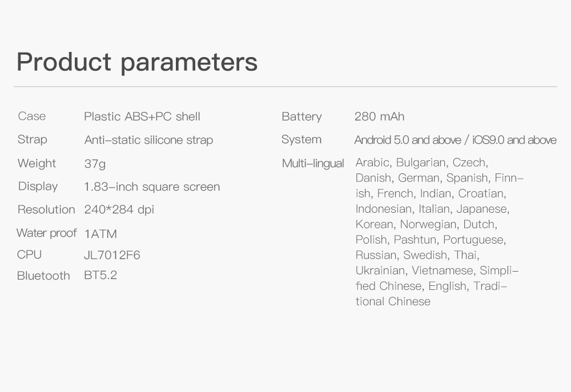Click the "240*284 dpi" value
Image resolution: width=571 pixels, height=392 pixels.
point(119,210)
